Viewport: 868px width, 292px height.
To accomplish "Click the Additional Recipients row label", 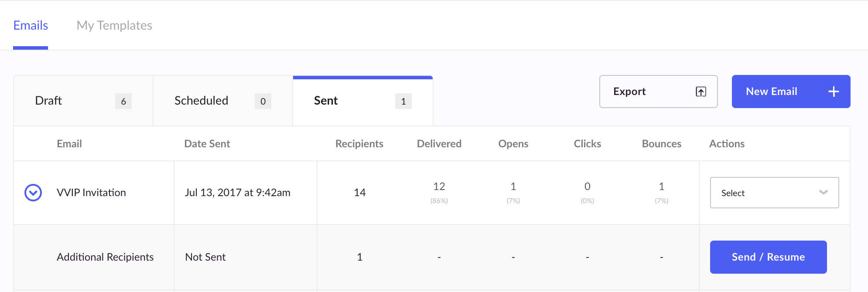I will (105, 257).
